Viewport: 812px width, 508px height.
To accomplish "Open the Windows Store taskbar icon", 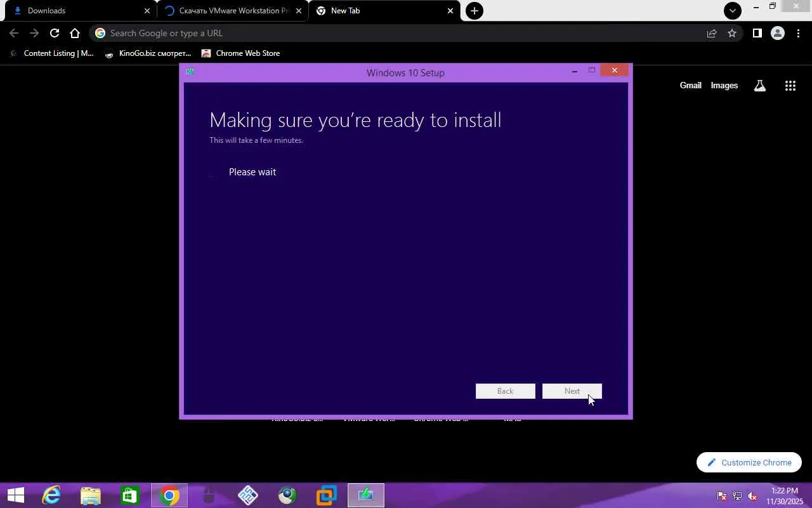I will [x=130, y=495].
